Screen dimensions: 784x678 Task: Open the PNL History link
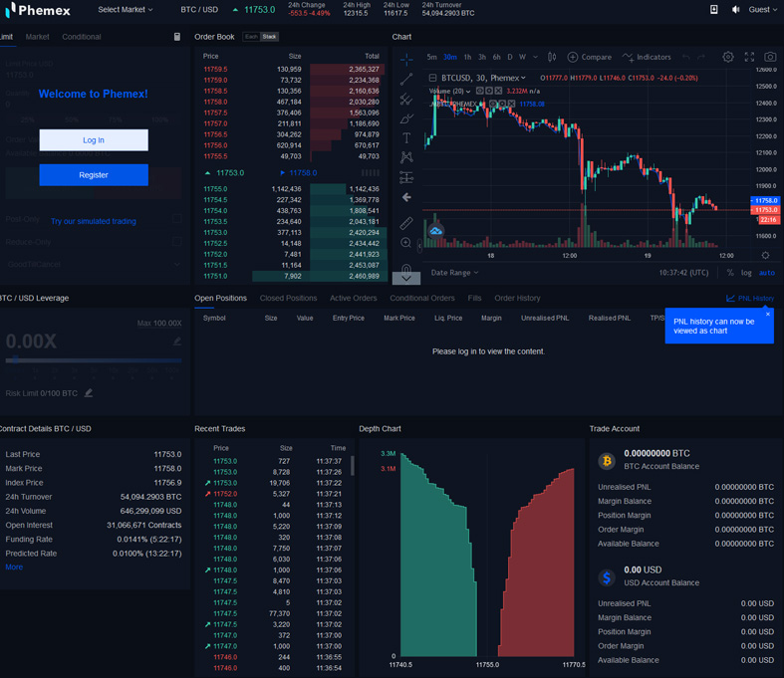(750, 299)
